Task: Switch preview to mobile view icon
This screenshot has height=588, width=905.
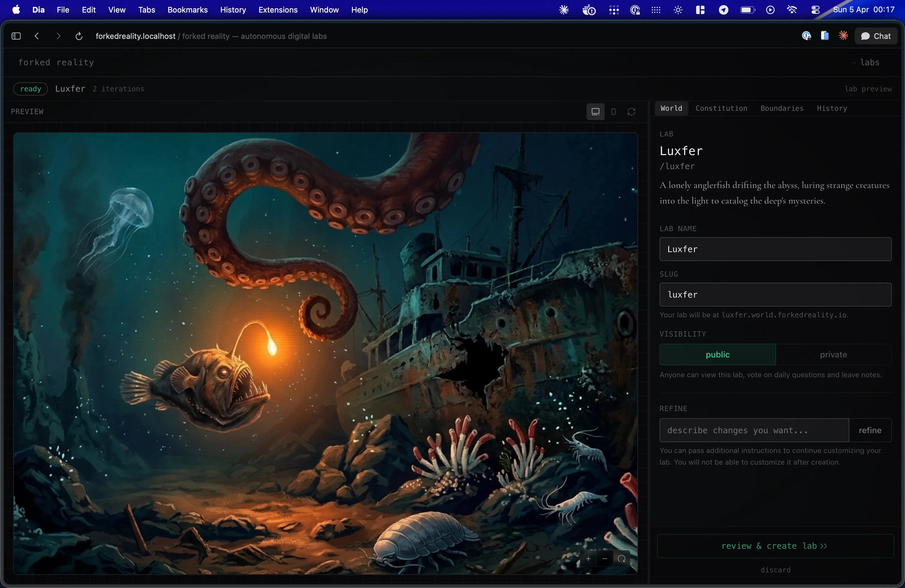Action: tap(613, 111)
